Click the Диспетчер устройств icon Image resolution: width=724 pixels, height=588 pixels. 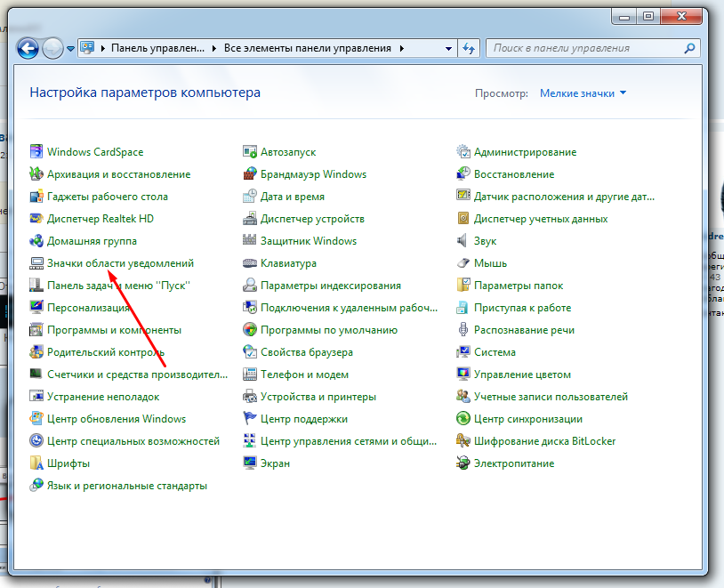[x=250, y=219]
